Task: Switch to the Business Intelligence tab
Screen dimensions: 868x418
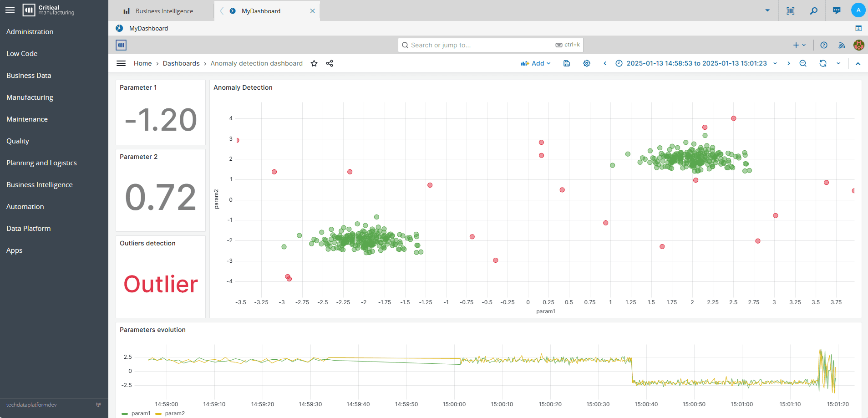Action: [x=164, y=11]
